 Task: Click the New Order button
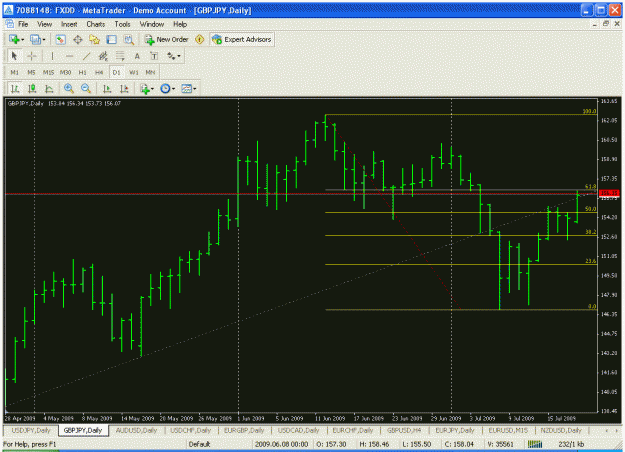tap(167, 39)
